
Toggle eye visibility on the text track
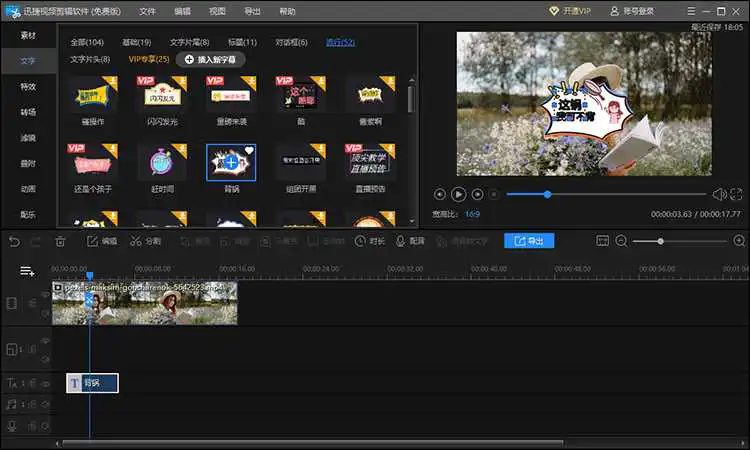coord(45,383)
